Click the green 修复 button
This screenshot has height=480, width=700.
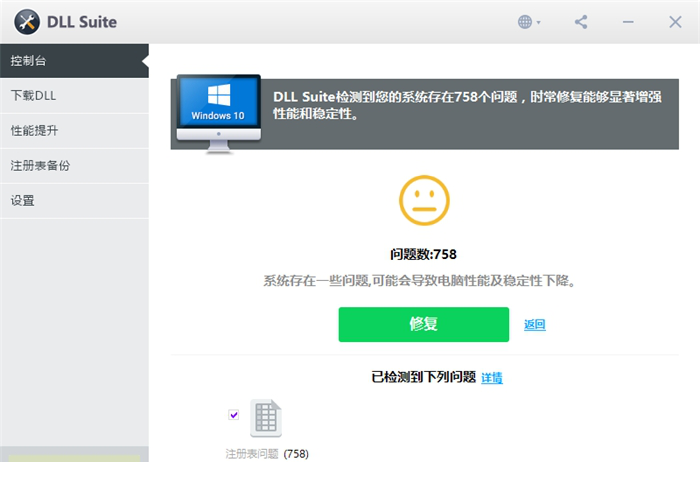[424, 325]
